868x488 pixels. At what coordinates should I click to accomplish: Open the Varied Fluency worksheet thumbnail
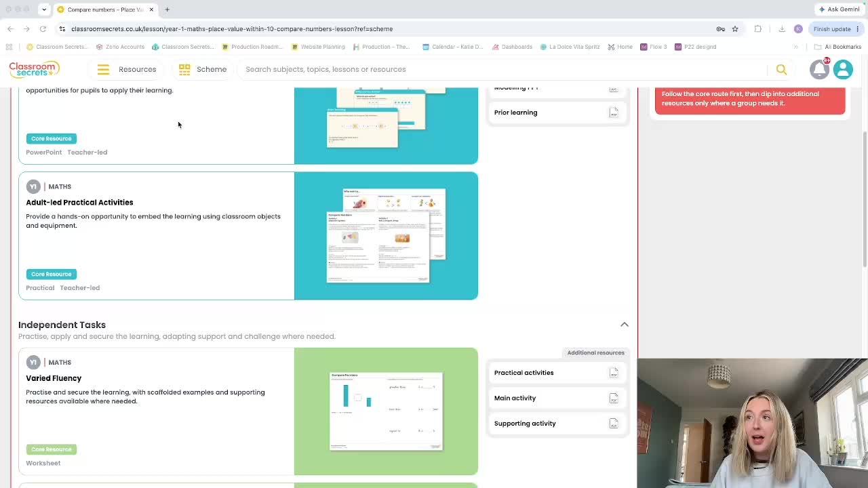pyautogui.click(x=386, y=411)
